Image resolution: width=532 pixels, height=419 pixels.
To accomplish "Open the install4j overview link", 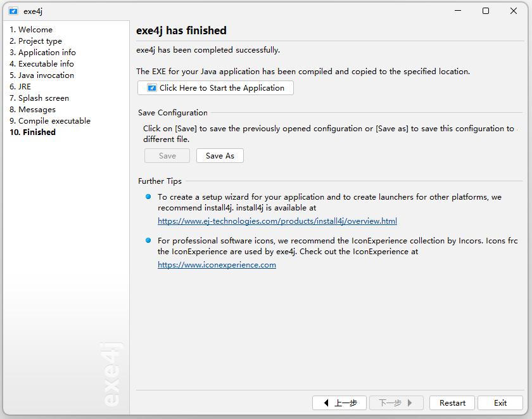I will (277, 221).
